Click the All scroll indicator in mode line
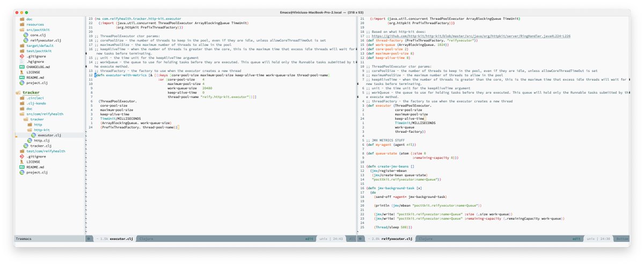644x265 pixels. click(352, 238)
